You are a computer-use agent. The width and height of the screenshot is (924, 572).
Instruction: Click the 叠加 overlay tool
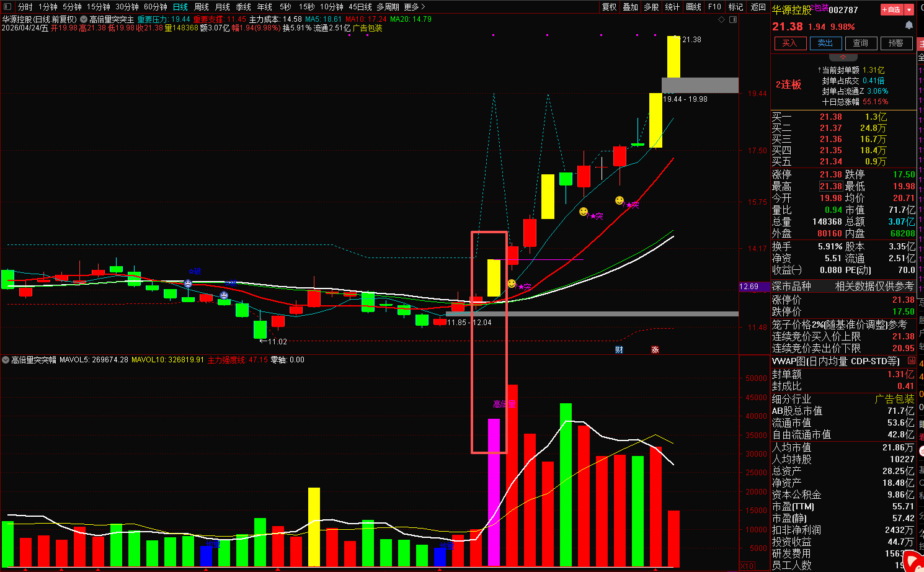coord(631,7)
